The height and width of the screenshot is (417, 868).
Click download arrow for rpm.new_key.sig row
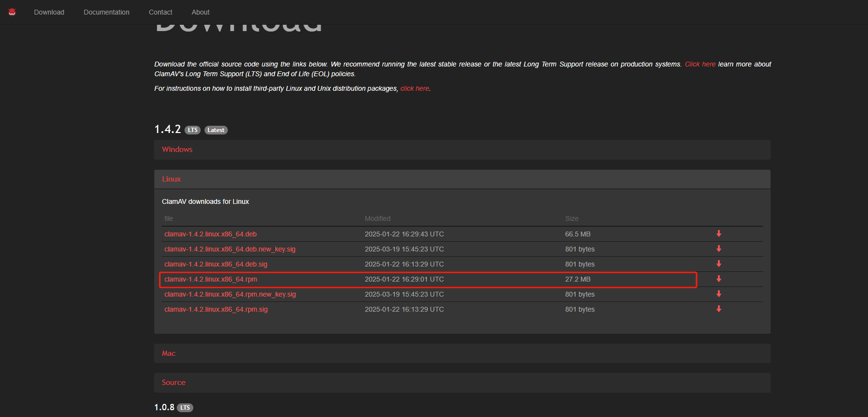(719, 294)
